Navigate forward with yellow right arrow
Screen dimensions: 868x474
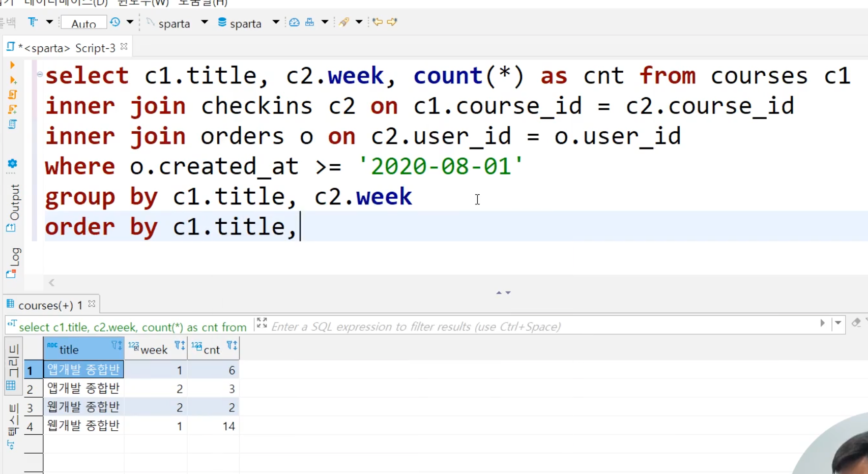tap(392, 22)
